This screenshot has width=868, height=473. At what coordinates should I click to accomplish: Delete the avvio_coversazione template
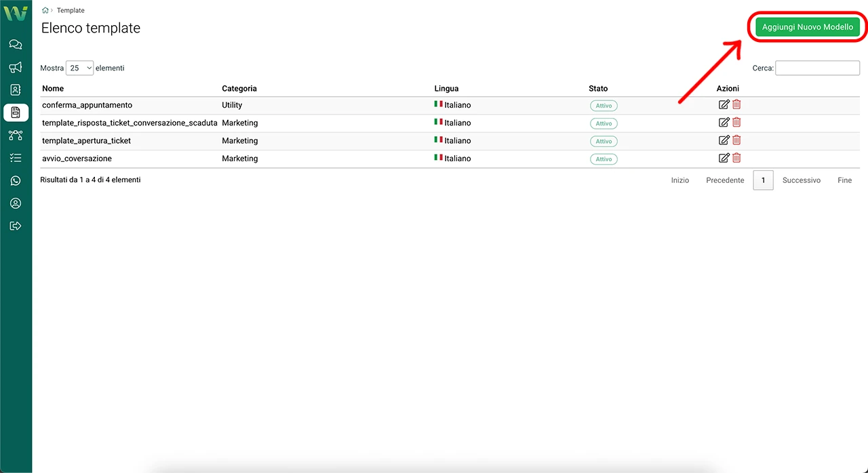coord(736,158)
